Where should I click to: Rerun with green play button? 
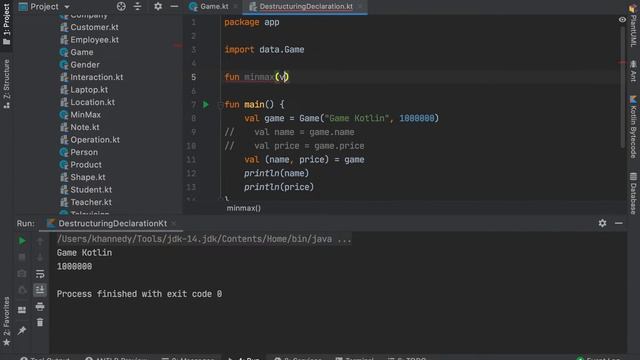pyautogui.click(x=22, y=241)
